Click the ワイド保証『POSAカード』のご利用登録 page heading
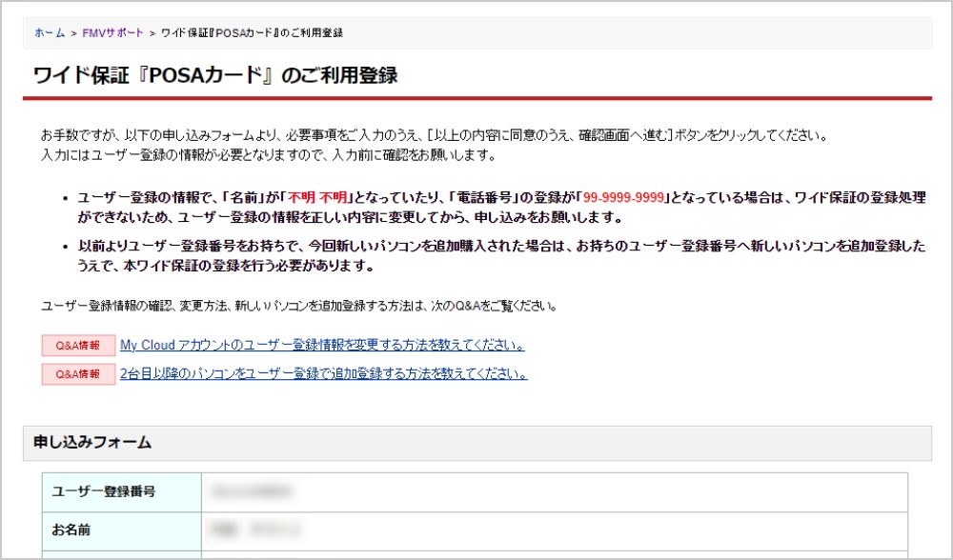The image size is (953, 560). [215, 76]
